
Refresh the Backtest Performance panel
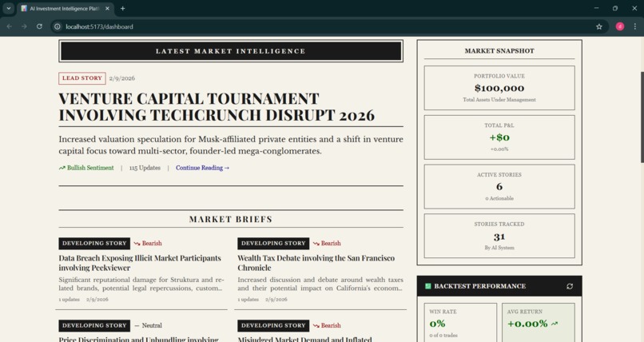point(570,286)
